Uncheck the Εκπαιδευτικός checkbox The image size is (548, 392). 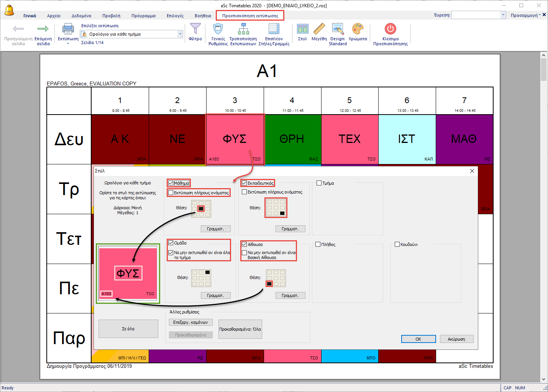(244, 183)
